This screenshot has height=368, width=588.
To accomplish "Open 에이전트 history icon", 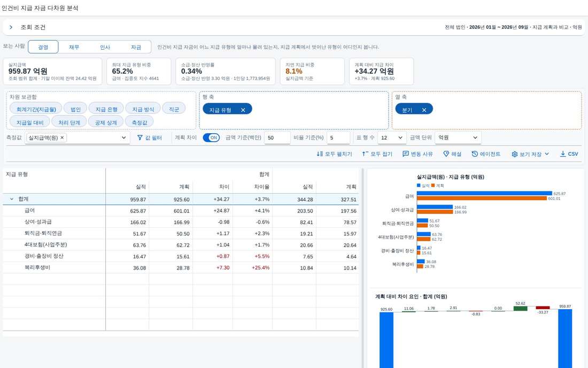I will click(x=474, y=154).
